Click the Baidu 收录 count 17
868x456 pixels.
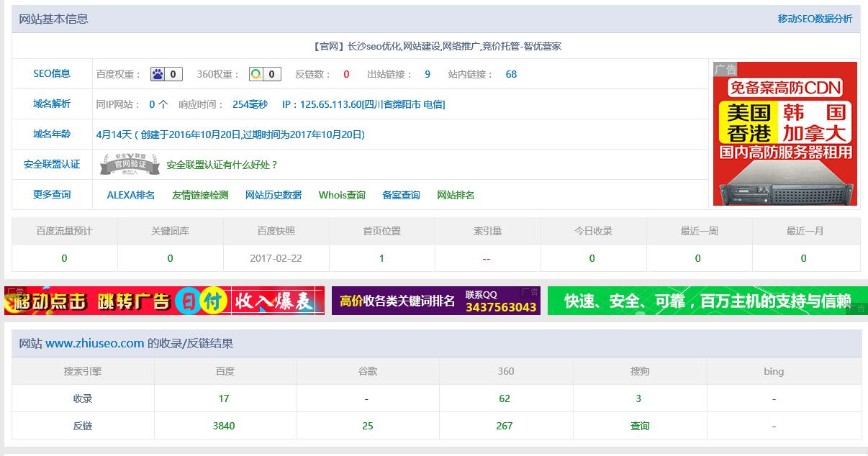point(224,398)
